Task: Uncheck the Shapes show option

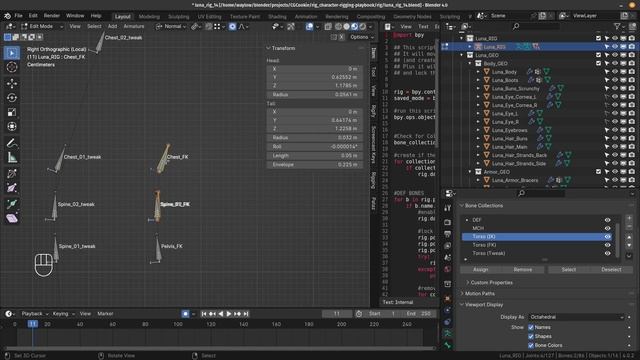Action: pos(531,336)
